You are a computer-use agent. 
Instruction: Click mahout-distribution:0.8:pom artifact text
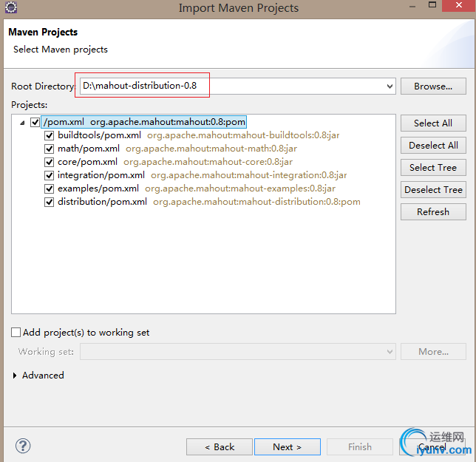[256, 202]
